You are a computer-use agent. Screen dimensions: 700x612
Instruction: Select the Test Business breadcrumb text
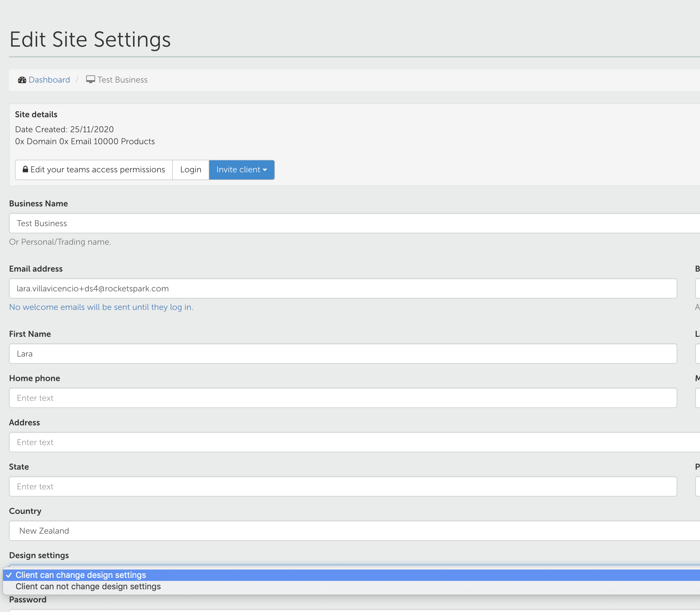pyautogui.click(x=123, y=80)
